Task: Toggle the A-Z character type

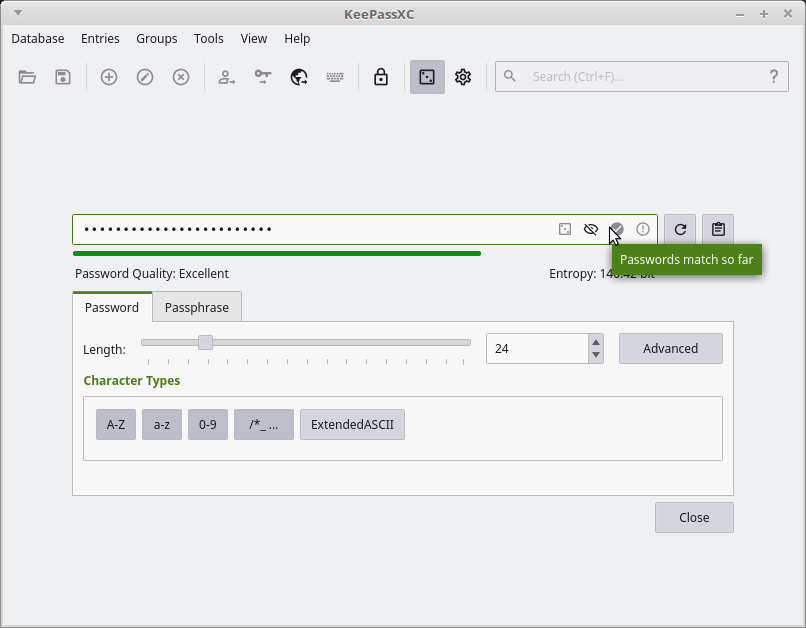Action: click(x=115, y=424)
